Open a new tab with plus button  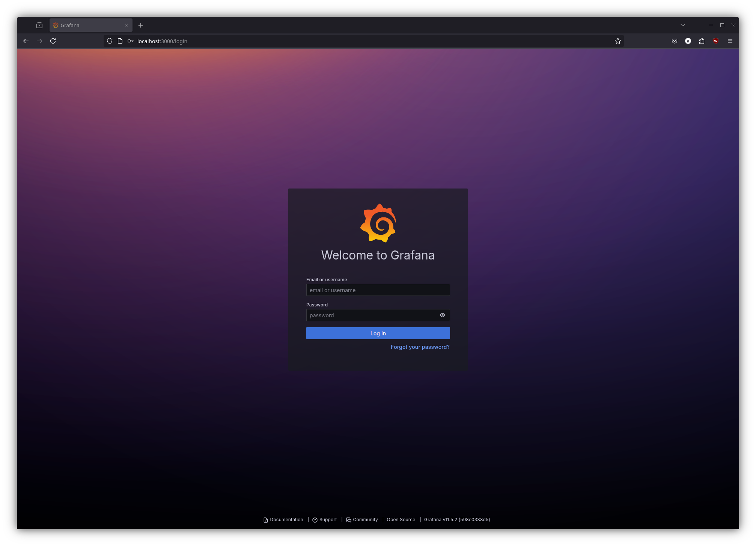(141, 25)
